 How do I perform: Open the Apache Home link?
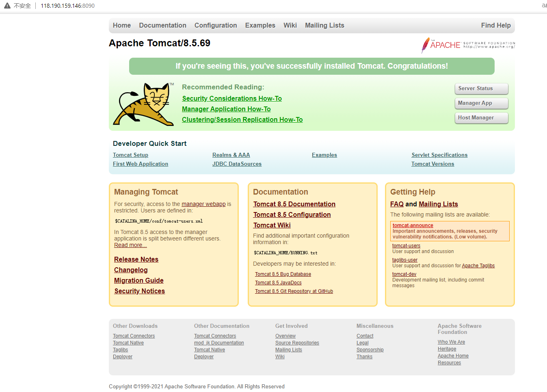click(x=453, y=356)
